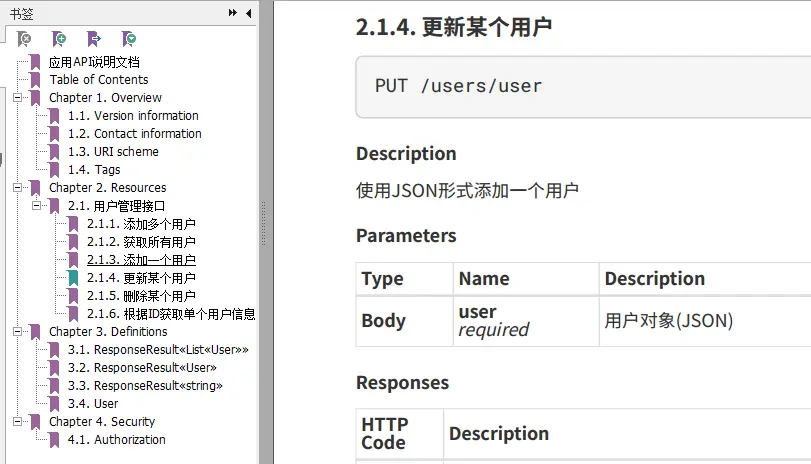
Task: Open the 2.1.5. 删除某个用户 bookmark
Action: tap(141, 296)
